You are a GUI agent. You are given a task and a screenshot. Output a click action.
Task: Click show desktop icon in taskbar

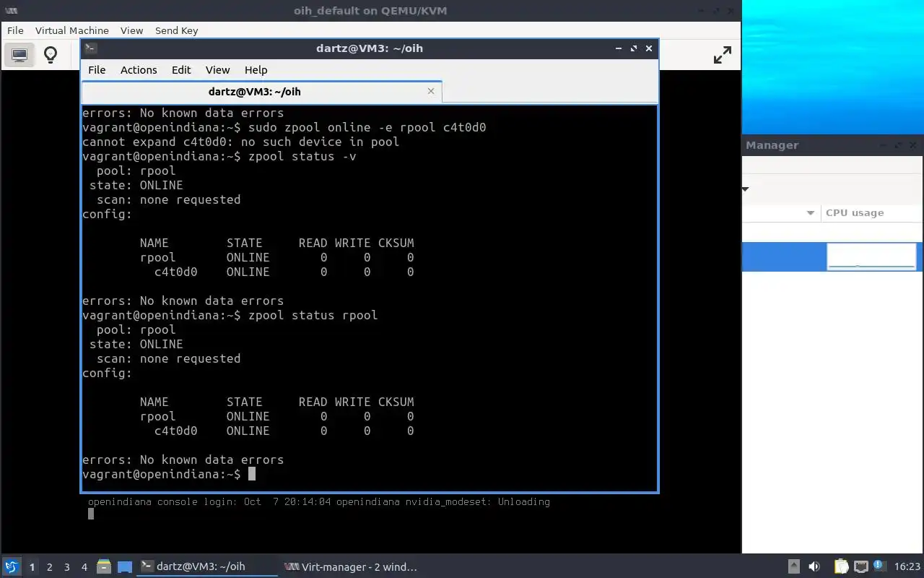point(125,566)
